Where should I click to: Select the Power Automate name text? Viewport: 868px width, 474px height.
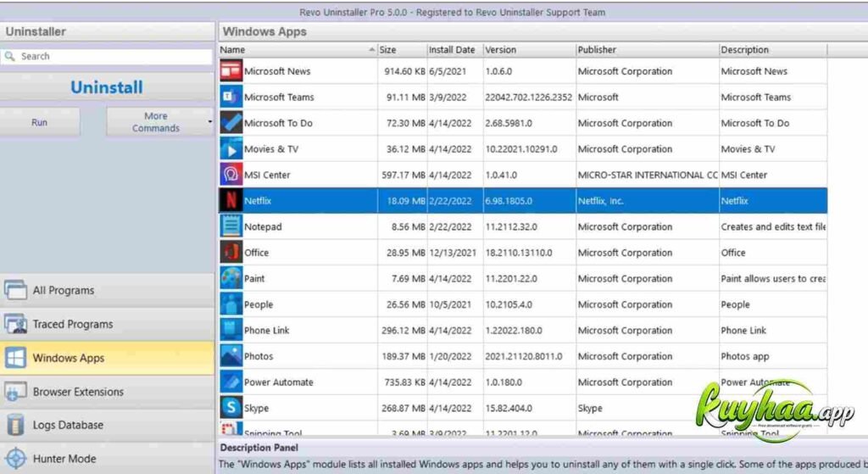click(278, 382)
